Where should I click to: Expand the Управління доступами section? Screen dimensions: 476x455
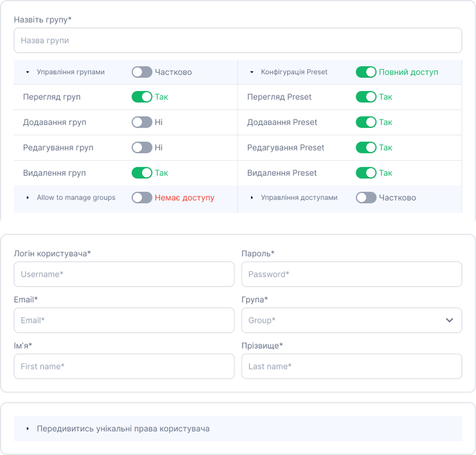click(252, 198)
